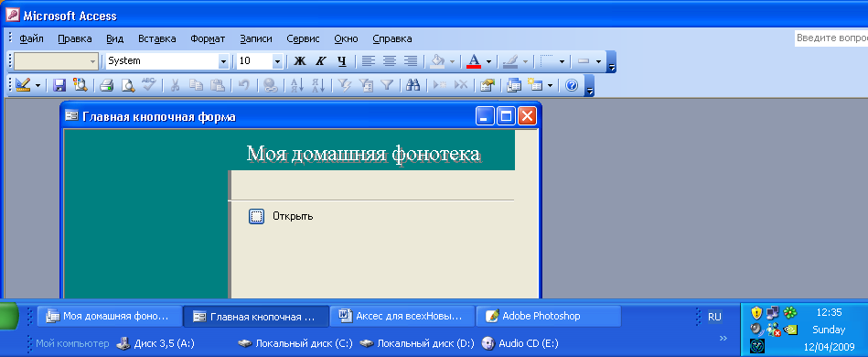This screenshot has height=357, width=868.
Task: Click the RU language indicator
Action: (x=714, y=317)
